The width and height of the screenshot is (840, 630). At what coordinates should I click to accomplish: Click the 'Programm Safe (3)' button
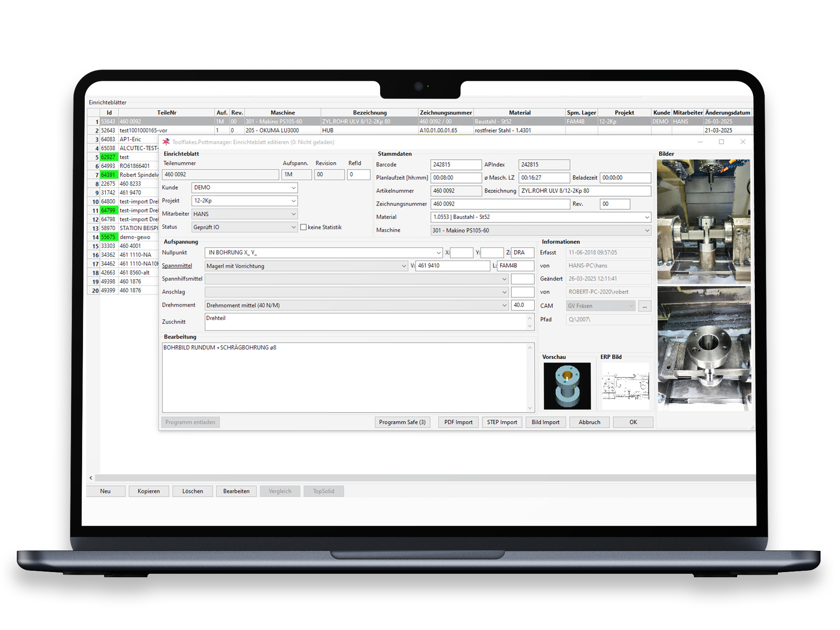point(402,422)
